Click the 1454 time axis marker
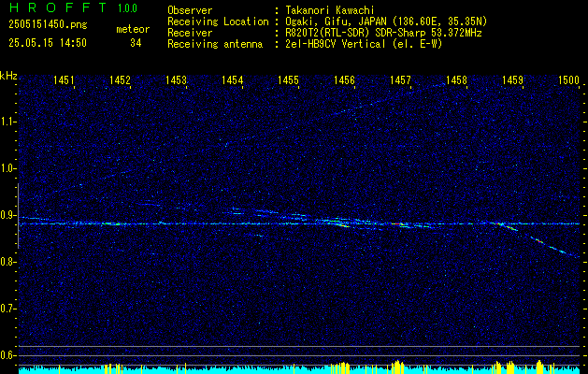The image size is (588, 374). pos(233,79)
